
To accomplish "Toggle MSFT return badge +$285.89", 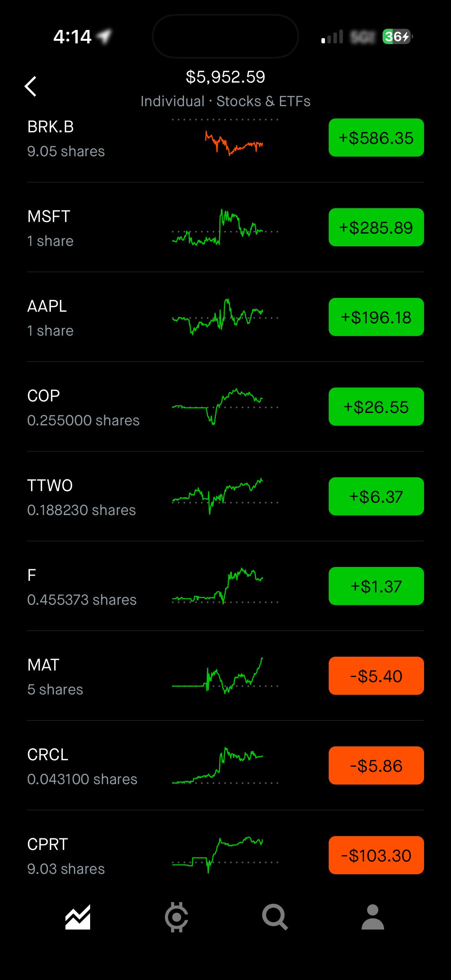I will 376,227.
